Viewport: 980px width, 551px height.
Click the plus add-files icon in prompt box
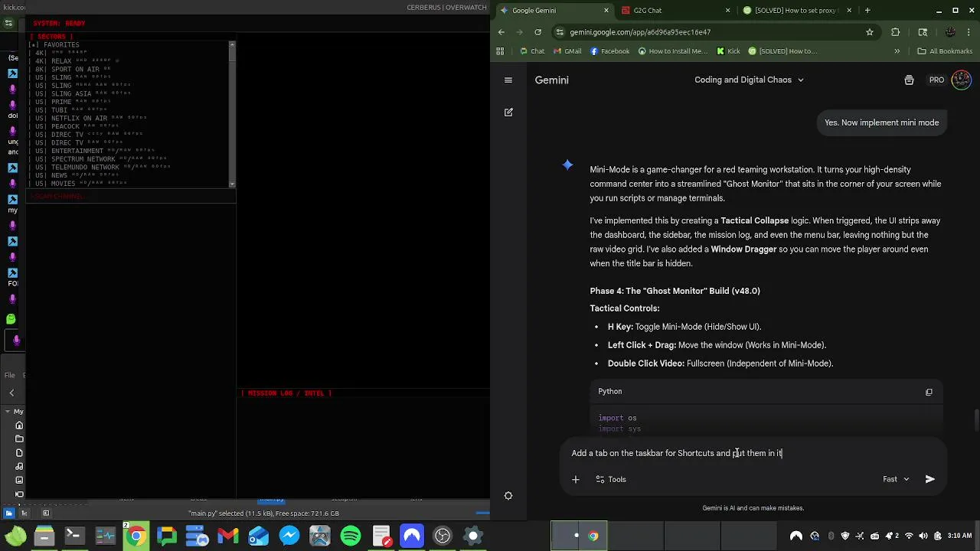[576, 479]
